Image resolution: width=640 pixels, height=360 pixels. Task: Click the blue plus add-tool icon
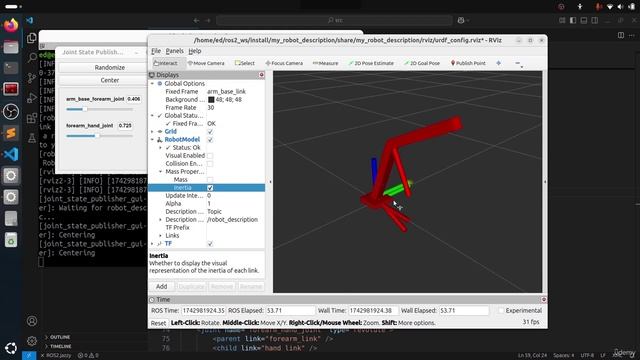498,63
